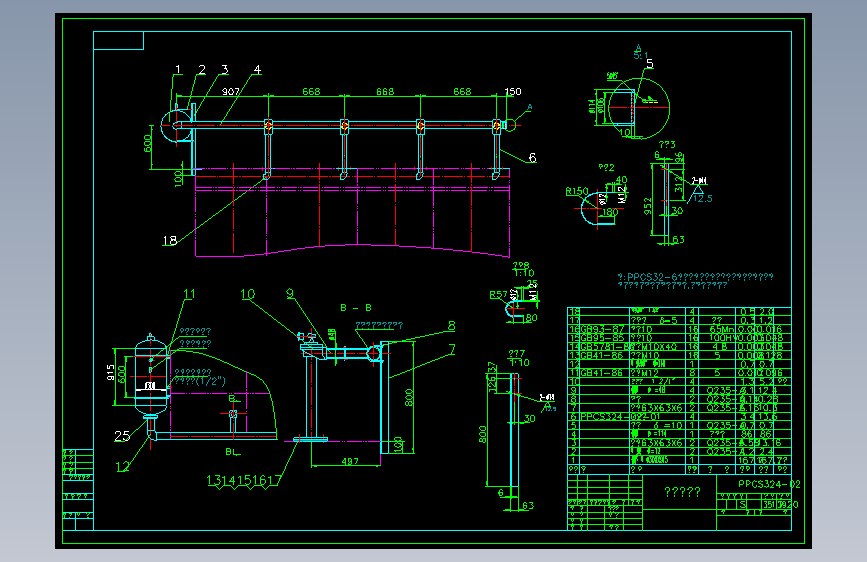
Task: Click callout '25' below the tank
Action: 122,436
